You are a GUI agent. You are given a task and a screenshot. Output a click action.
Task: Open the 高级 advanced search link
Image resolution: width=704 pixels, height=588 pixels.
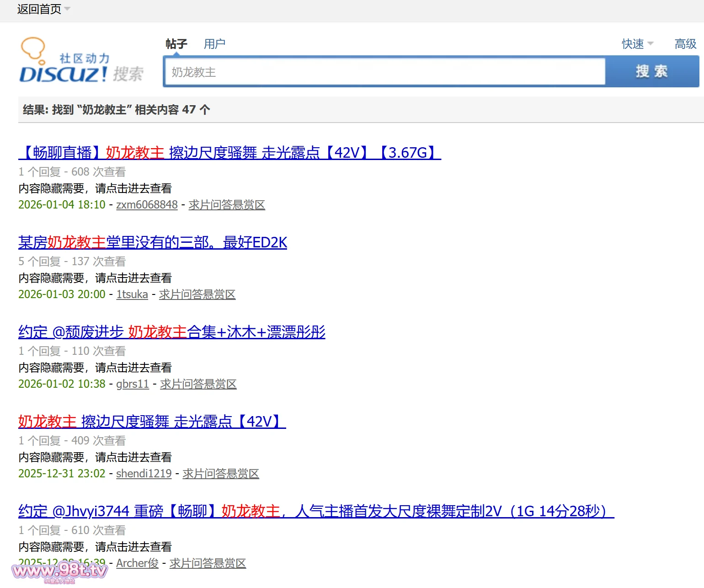coord(685,44)
